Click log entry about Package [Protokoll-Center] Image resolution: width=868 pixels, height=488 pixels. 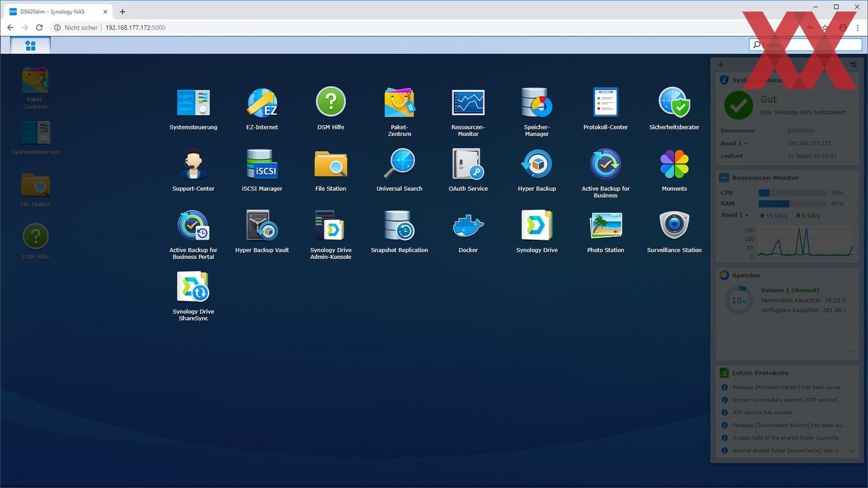[789, 387]
